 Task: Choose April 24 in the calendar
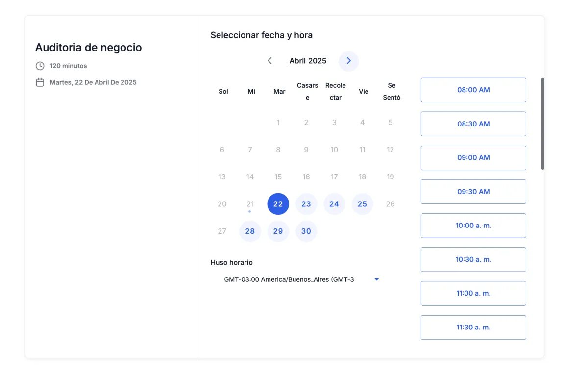pyautogui.click(x=334, y=204)
